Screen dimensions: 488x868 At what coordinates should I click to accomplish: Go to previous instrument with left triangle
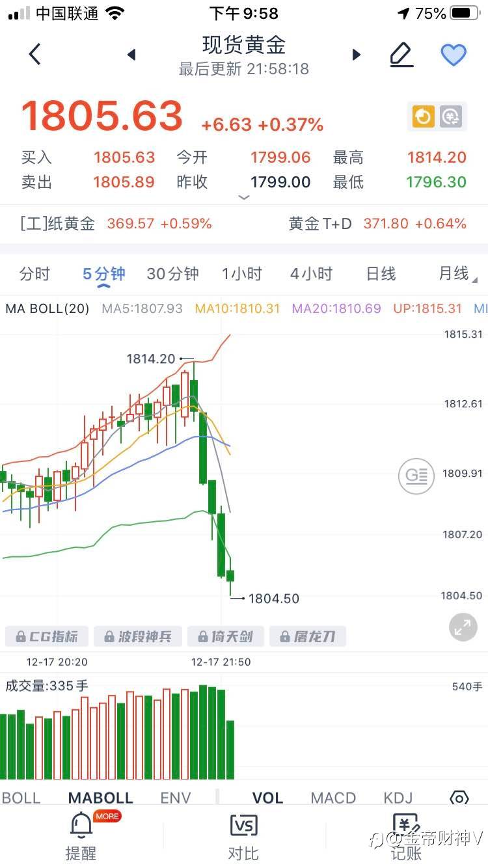[131, 55]
